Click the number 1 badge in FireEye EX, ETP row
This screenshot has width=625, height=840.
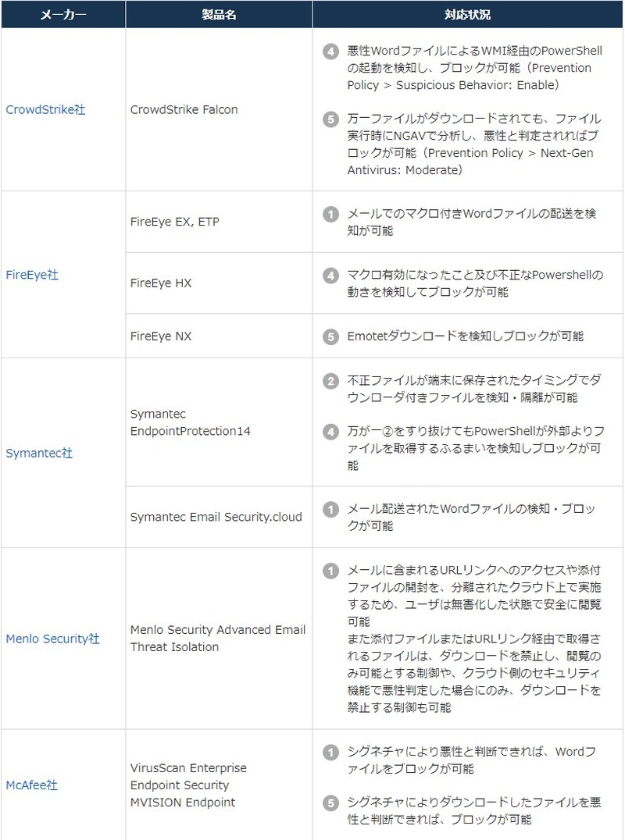coord(331,215)
